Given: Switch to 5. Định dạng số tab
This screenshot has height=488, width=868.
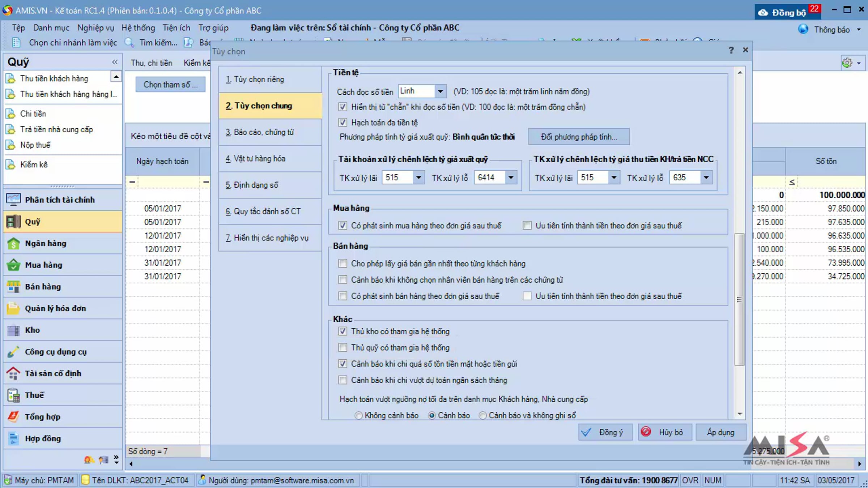Looking at the screenshot, I should [270, 185].
